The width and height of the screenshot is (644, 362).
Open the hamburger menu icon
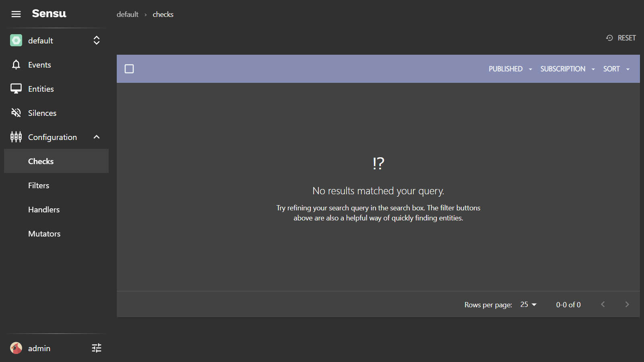tap(16, 14)
